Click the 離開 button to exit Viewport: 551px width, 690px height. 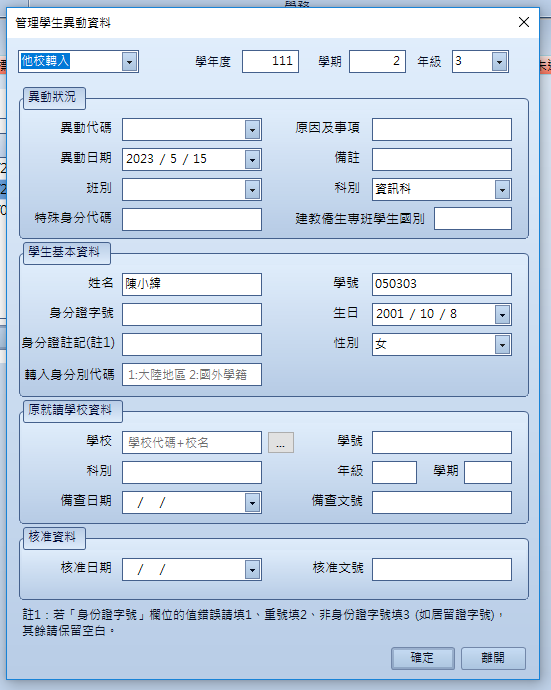pyautogui.click(x=493, y=658)
